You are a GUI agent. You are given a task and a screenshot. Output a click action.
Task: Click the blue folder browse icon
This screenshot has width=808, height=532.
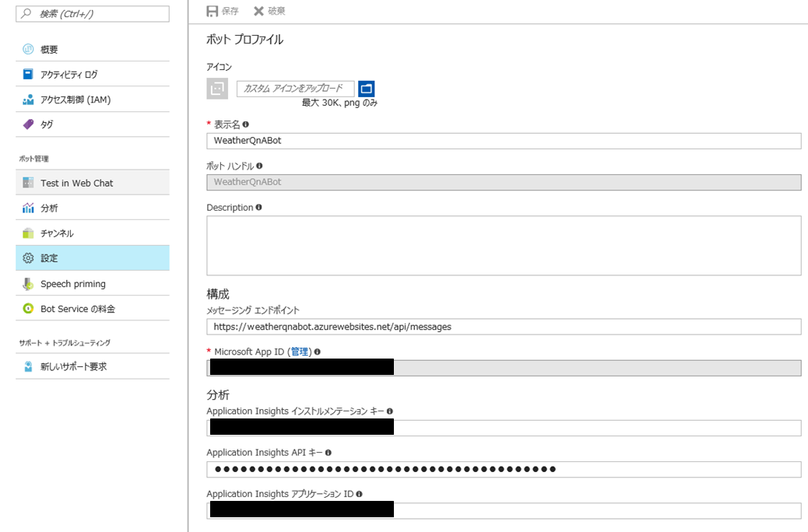point(367,89)
